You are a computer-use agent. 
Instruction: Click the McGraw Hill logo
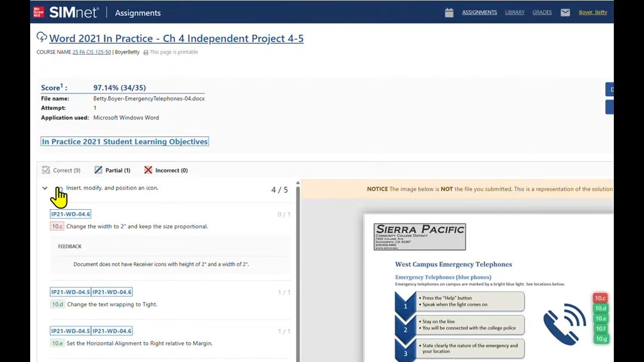(x=39, y=12)
